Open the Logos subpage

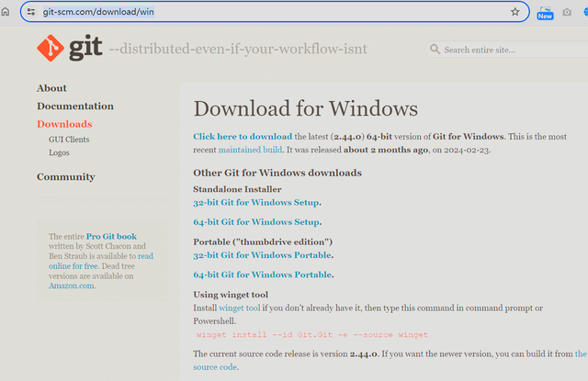(x=59, y=152)
